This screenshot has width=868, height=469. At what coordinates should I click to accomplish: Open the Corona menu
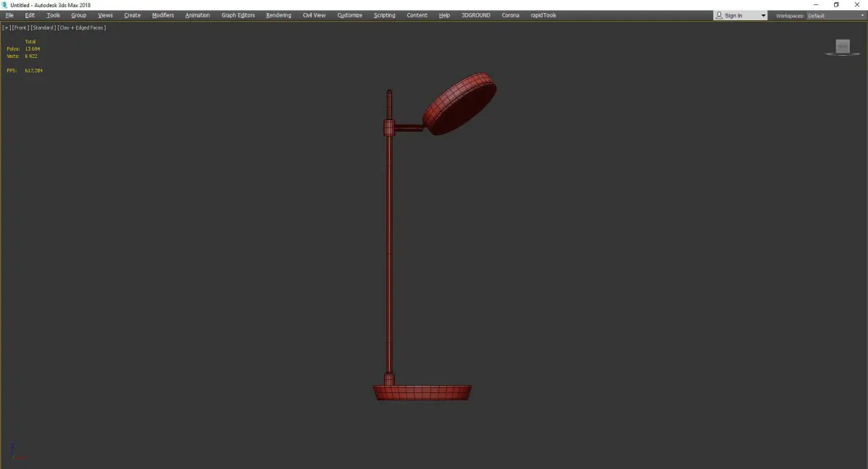point(511,15)
